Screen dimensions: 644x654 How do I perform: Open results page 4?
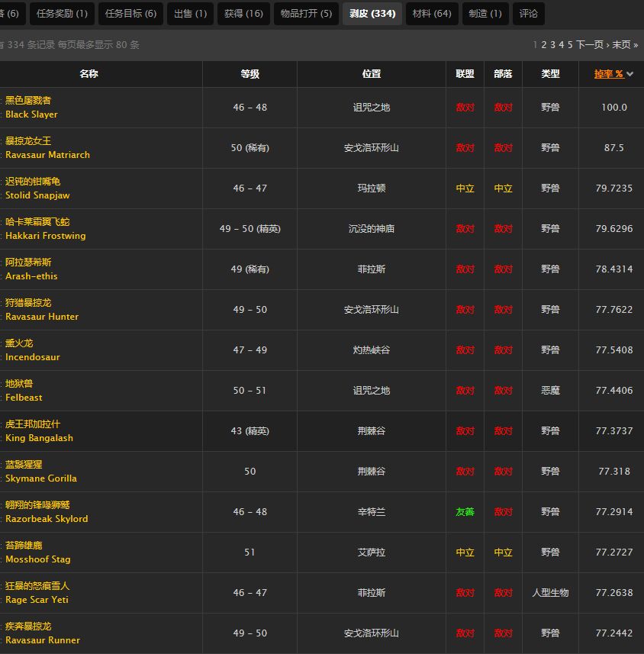click(562, 44)
